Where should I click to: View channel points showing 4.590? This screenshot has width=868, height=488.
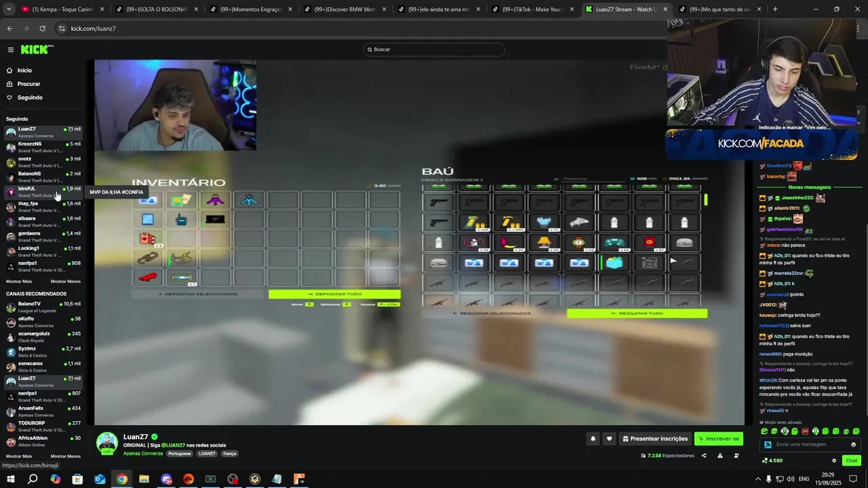[772, 460]
